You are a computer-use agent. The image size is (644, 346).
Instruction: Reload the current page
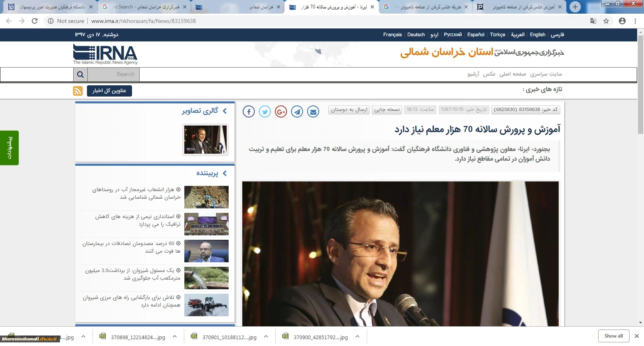coord(35,21)
